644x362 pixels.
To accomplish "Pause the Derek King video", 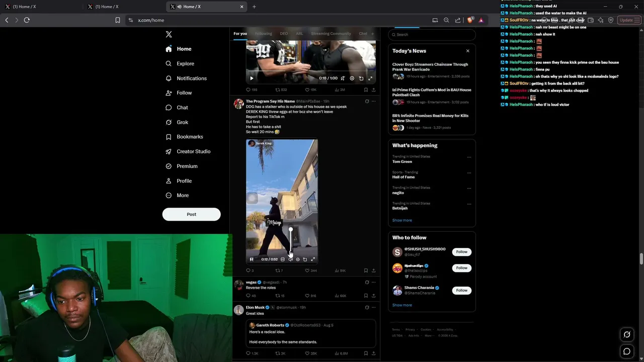I will pyautogui.click(x=252, y=259).
